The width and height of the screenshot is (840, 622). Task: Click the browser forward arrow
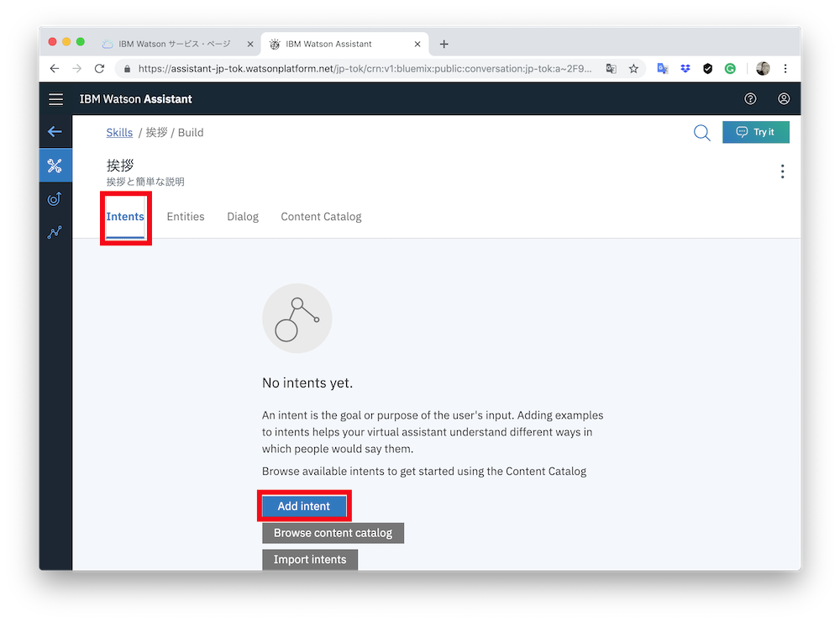coord(77,69)
